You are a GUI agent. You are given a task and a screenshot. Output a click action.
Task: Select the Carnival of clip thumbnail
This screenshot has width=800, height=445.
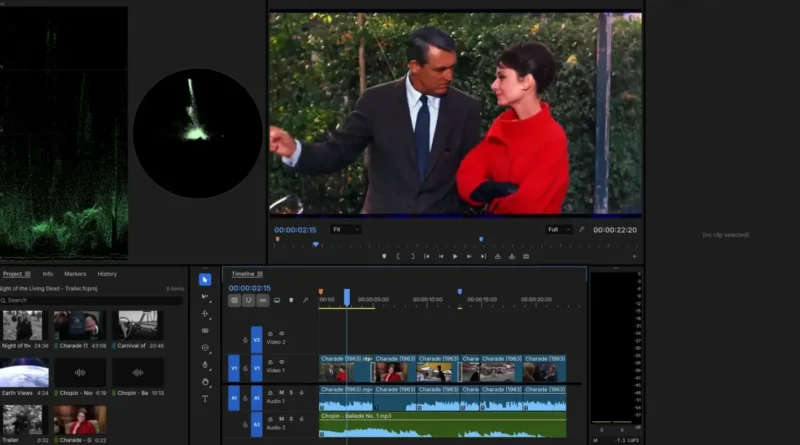138,325
